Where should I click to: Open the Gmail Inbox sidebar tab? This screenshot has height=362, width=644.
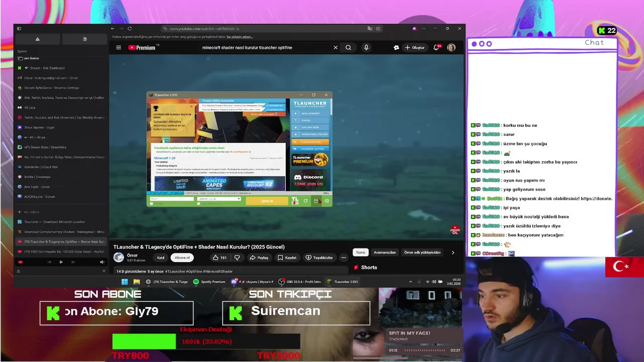tap(60, 78)
